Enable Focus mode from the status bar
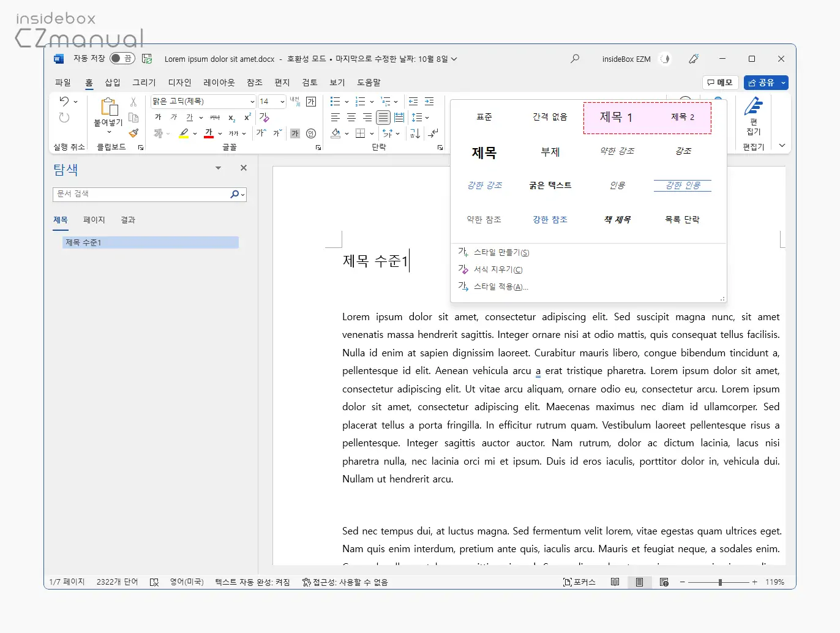Image resolution: width=840 pixels, height=633 pixels. coord(579,582)
